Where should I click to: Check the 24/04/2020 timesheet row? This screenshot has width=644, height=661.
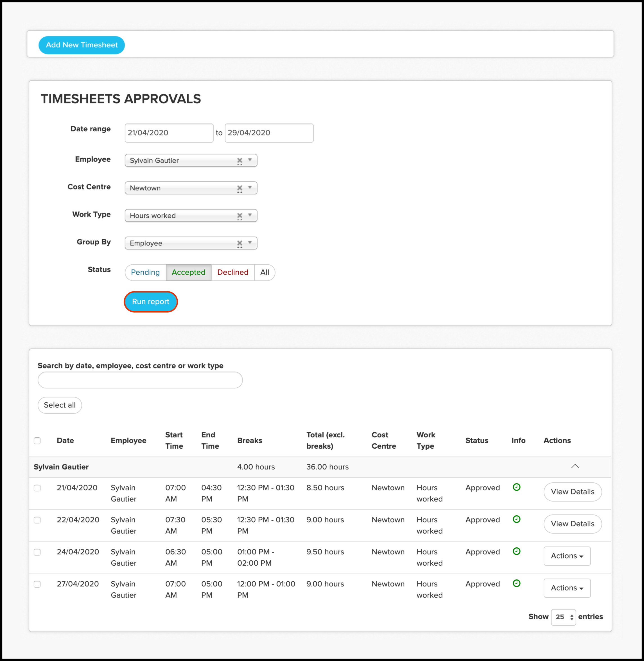[x=37, y=552]
